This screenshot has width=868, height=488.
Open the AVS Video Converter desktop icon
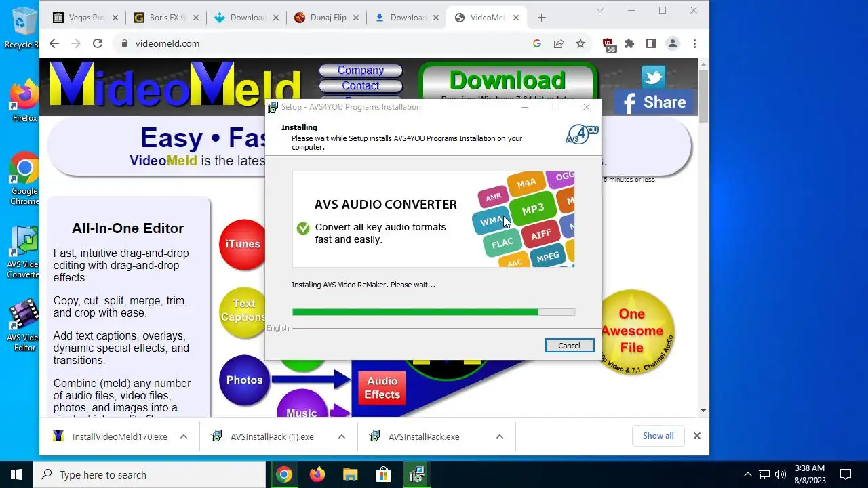24,252
